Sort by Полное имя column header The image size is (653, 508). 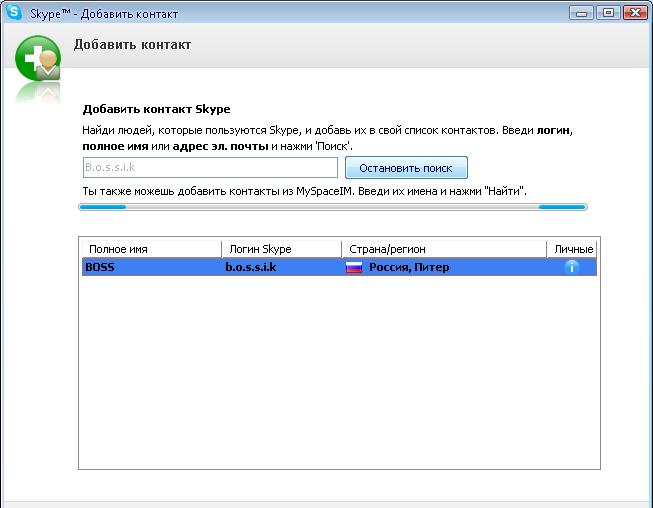pos(152,249)
